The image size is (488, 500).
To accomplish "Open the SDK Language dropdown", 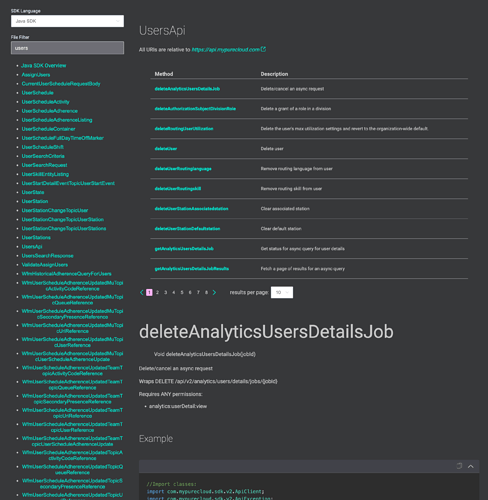I will 67,21.
